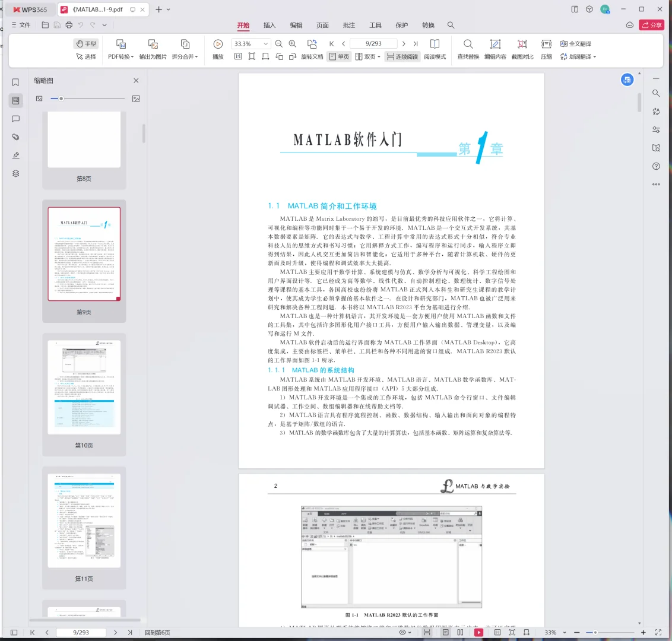The image size is (672, 641).
Task: Open Screenshot Compare (截图对比)
Action: 522,49
